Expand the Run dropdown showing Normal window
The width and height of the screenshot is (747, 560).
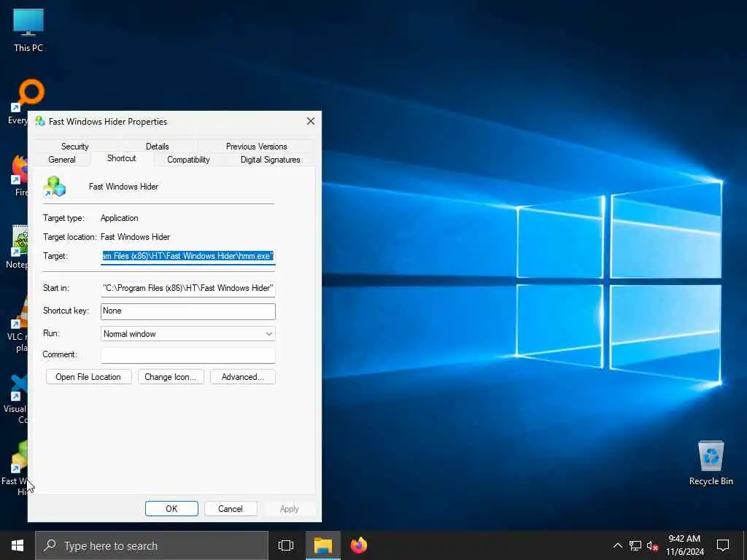187,334
